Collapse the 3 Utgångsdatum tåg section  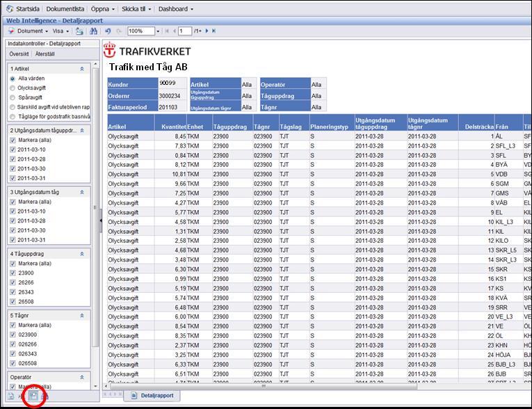click(82, 193)
